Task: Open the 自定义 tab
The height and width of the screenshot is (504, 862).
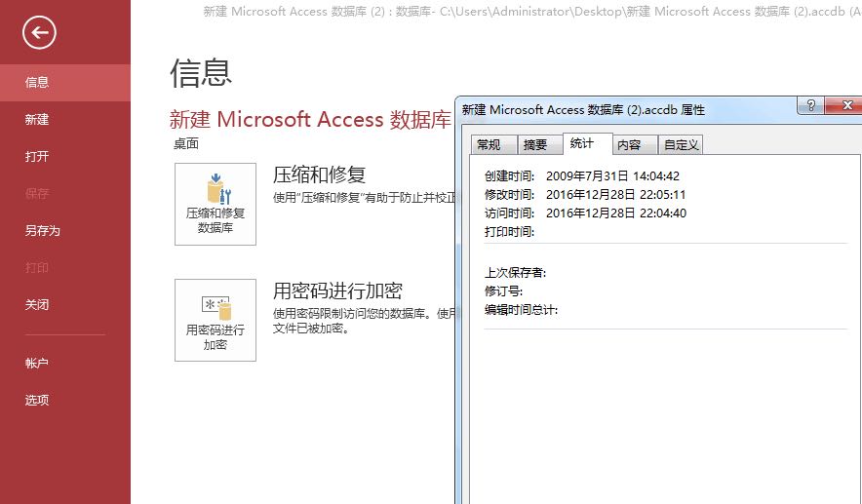Action: tap(681, 145)
